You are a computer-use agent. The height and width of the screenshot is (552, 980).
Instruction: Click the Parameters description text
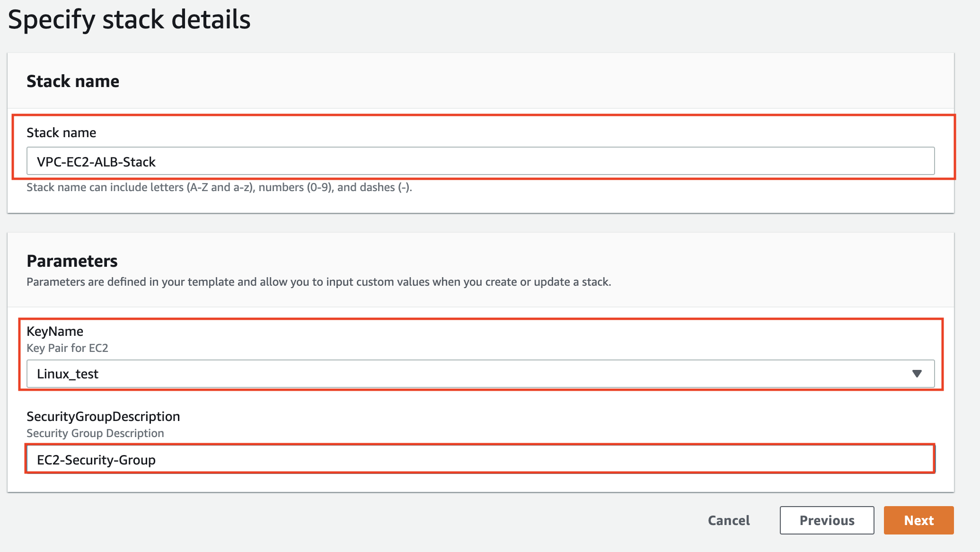319,281
